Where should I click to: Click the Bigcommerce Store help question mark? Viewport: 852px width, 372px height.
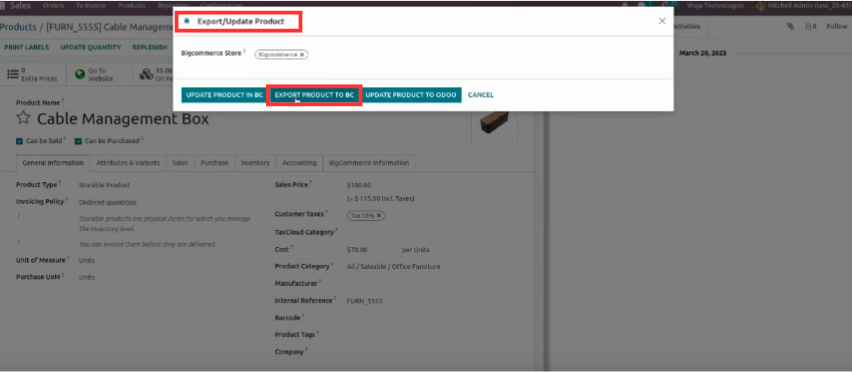pos(244,52)
